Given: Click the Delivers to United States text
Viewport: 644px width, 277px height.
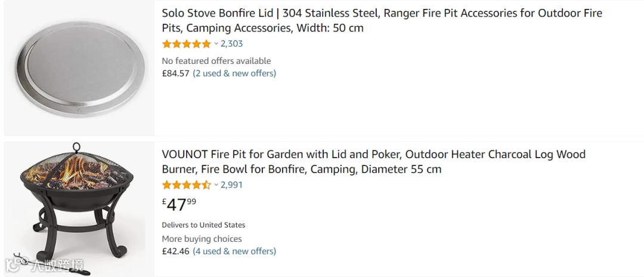Looking at the screenshot, I should point(203,225).
